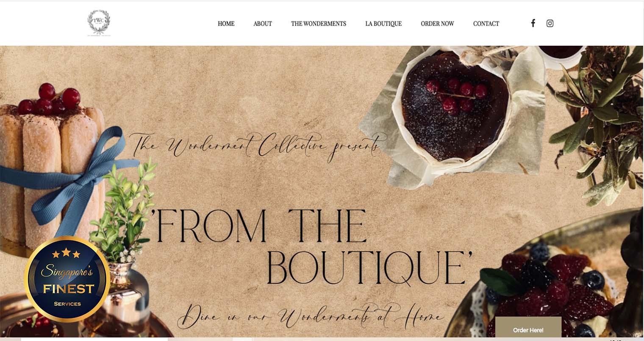Click the ladyfinger cake with blue ribbon

53,170
